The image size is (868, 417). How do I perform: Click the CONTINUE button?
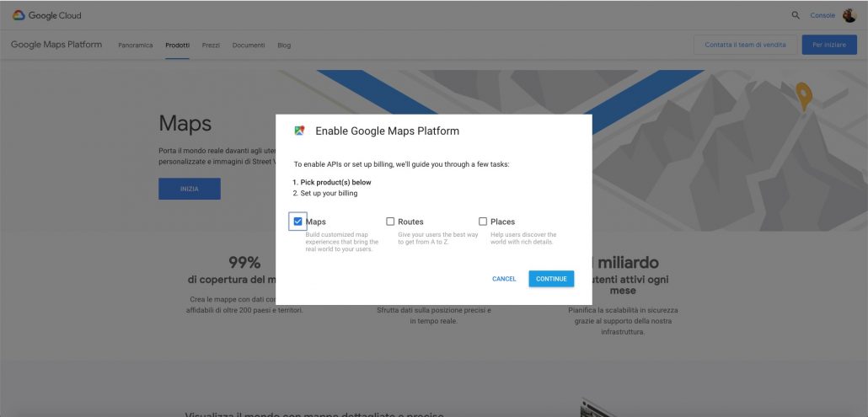point(551,279)
